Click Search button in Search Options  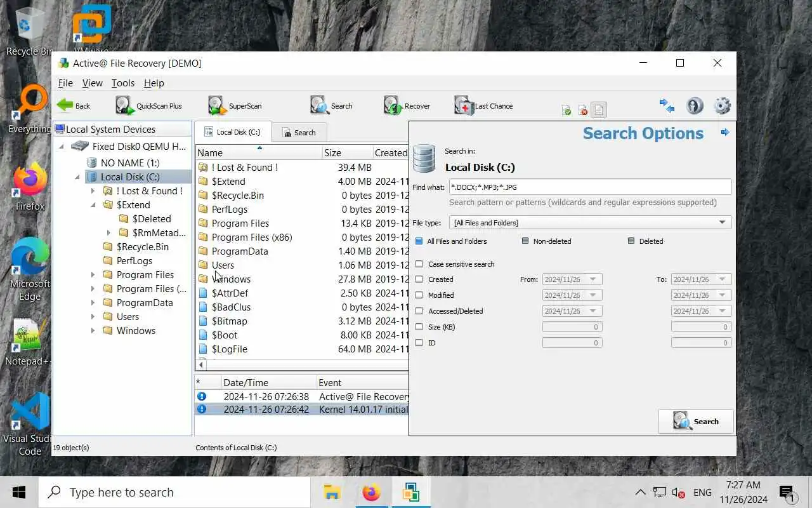click(x=696, y=421)
